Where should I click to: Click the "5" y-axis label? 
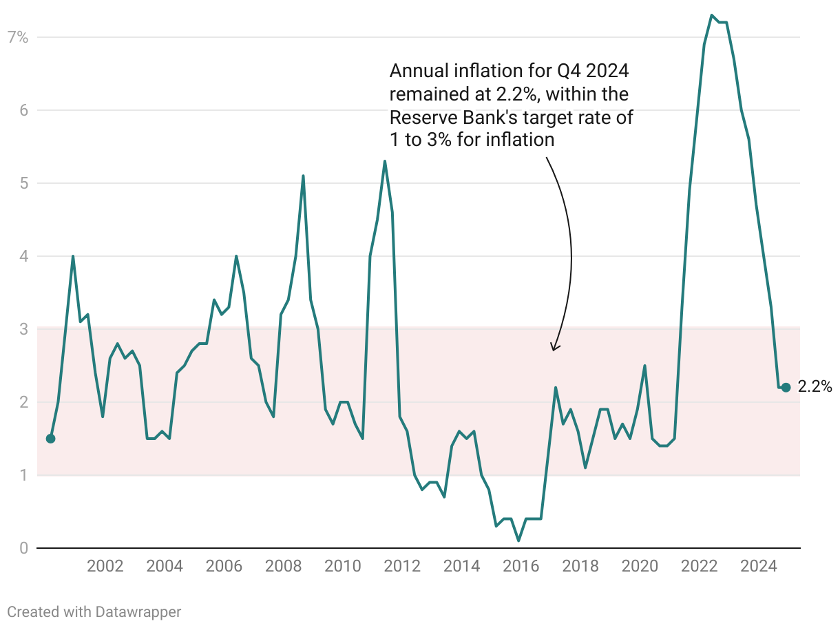[x=23, y=183]
